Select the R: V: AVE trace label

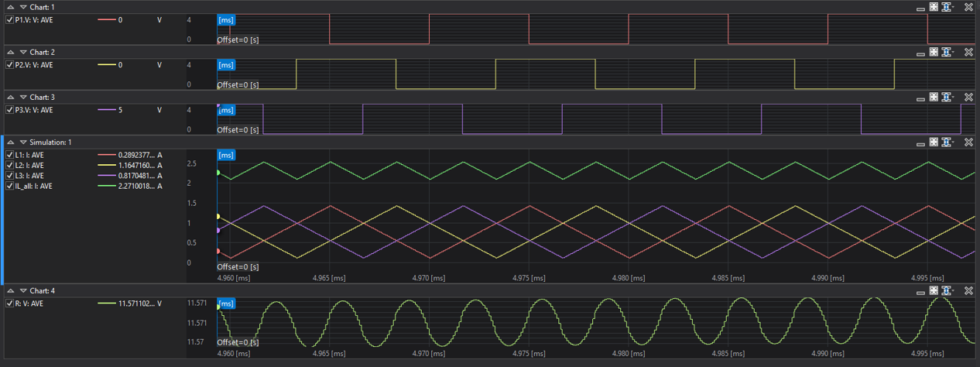pos(29,304)
